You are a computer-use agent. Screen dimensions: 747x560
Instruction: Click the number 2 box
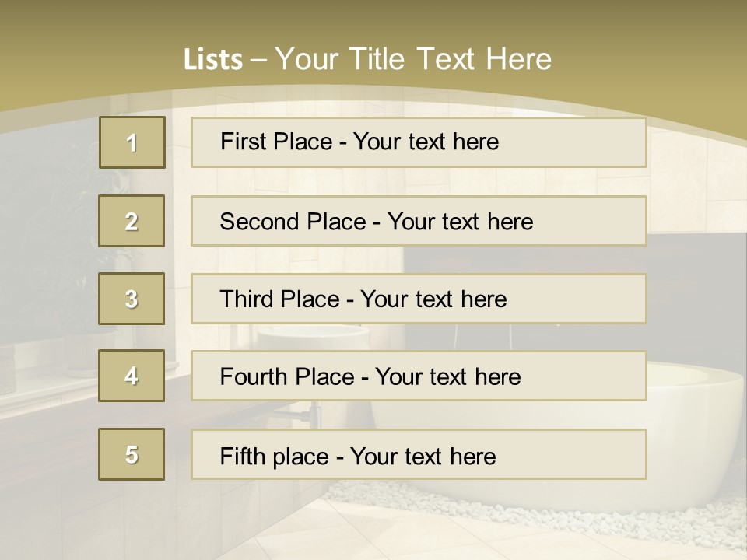132,221
